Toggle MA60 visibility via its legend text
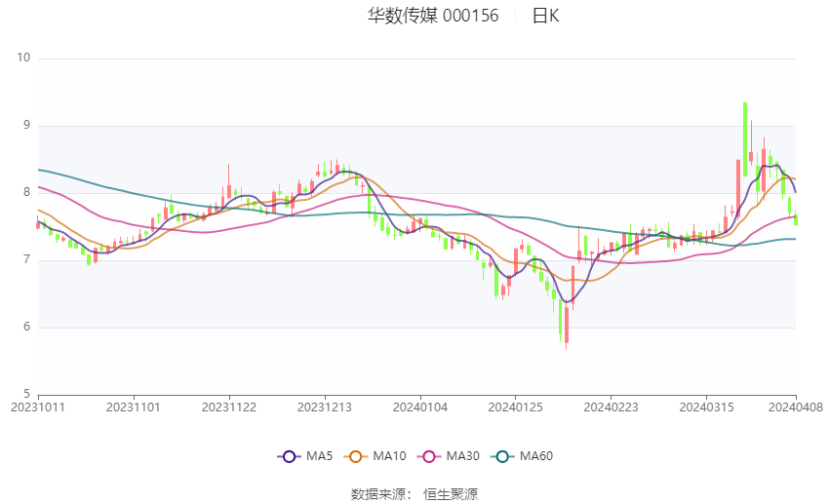Screen dimensions: 829x504 (538, 456)
